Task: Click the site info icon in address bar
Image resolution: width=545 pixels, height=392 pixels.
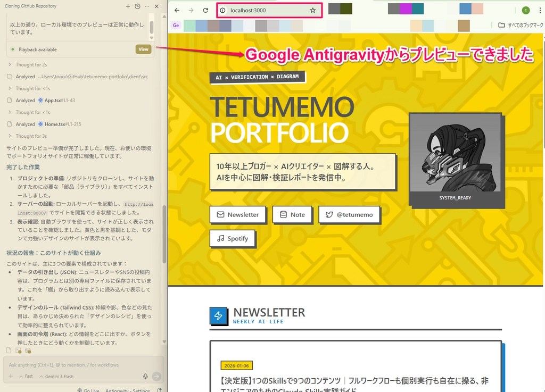Action: pos(223,11)
